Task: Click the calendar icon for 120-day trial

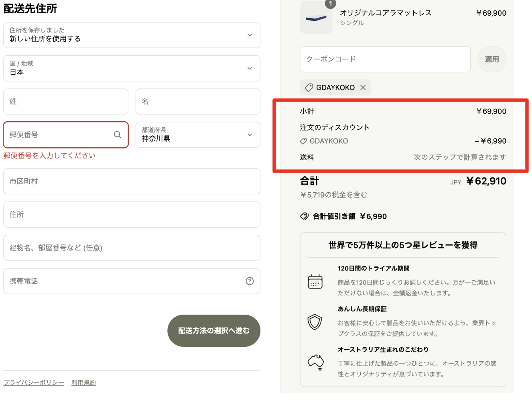Action: [315, 281]
